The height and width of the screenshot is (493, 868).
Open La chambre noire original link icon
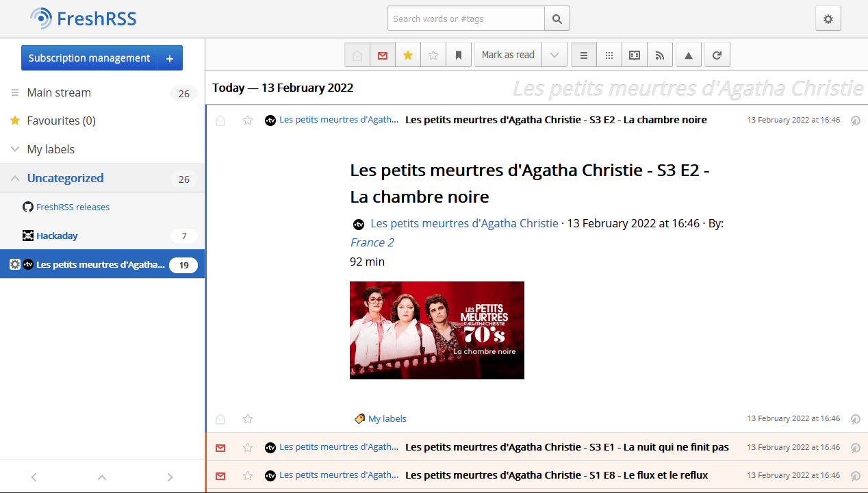tap(855, 121)
